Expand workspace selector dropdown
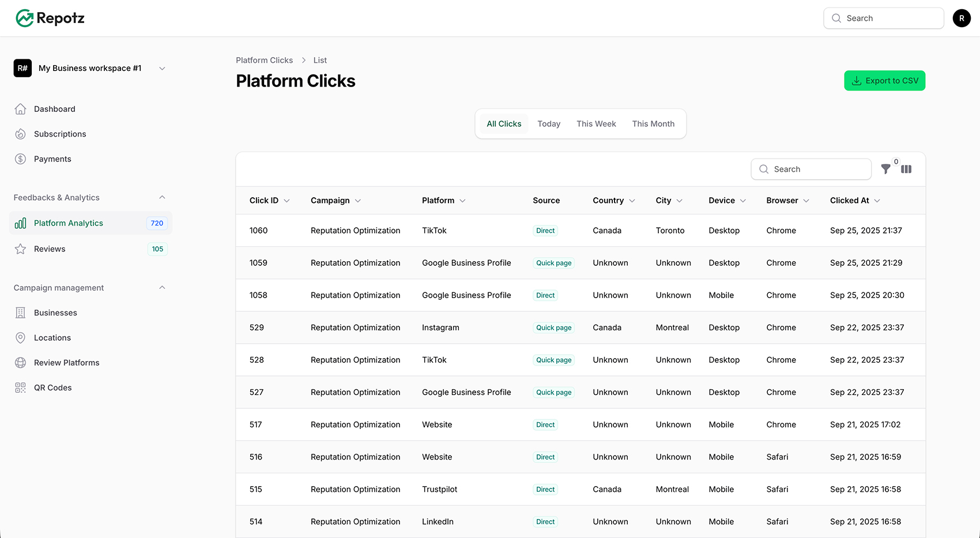This screenshot has height=538, width=980. pyautogui.click(x=162, y=68)
